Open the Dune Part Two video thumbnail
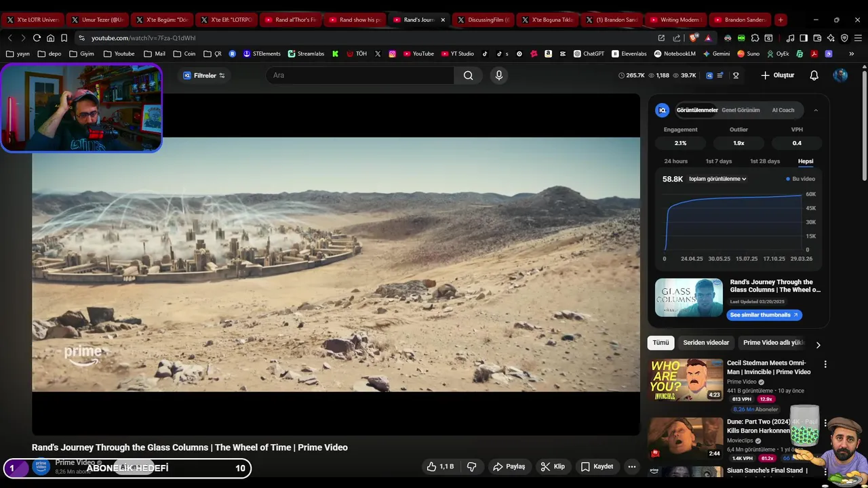This screenshot has height=488, width=868. (x=685, y=438)
